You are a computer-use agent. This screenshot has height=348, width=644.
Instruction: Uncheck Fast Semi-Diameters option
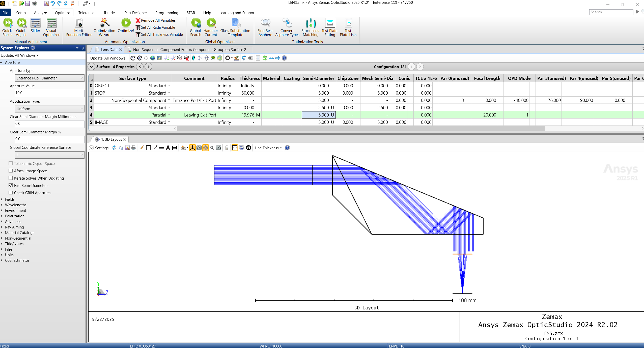(11, 185)
